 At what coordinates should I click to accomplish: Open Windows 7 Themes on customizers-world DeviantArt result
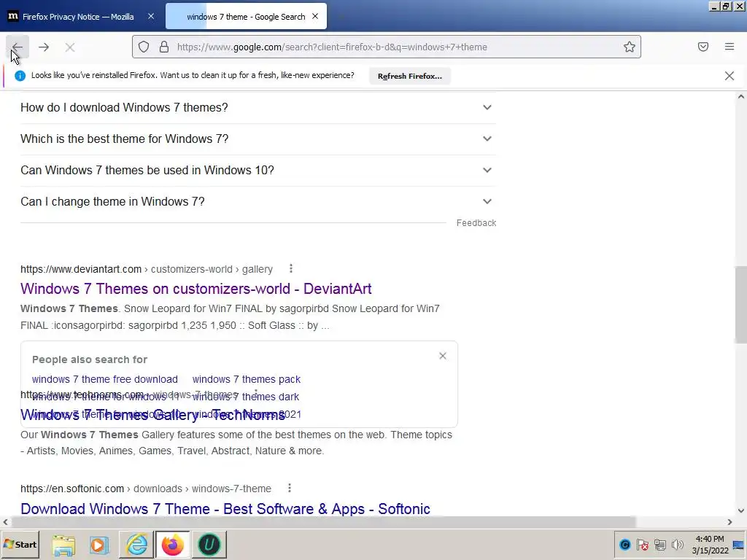(x=196, y=289)
